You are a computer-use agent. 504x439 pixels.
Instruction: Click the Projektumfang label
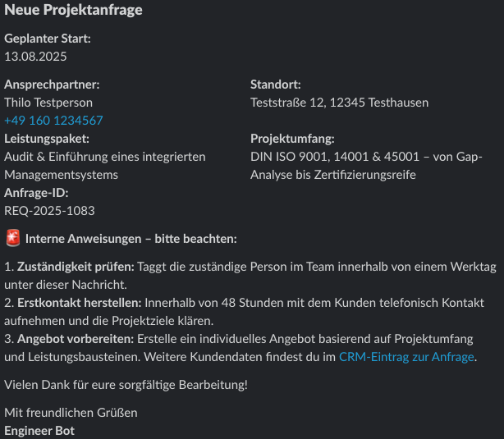click(x=292, y=139)
